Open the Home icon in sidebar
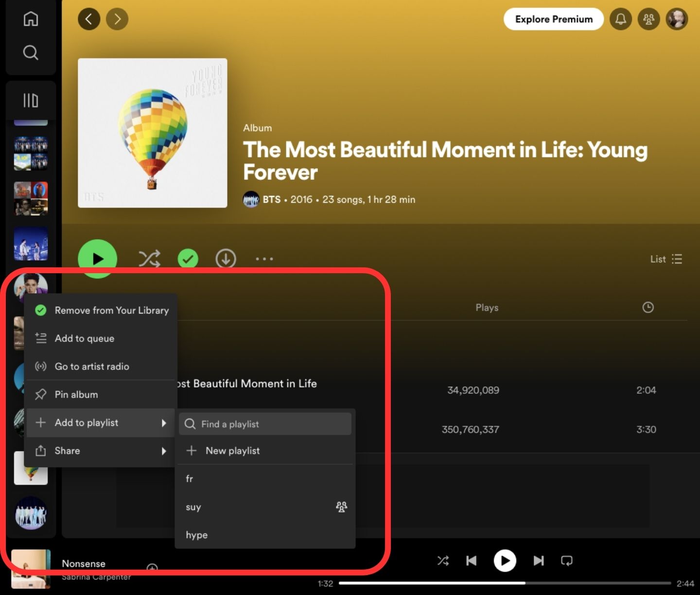Image resolution: width=700 pixels, height=595 pixels. coord(31,19)
